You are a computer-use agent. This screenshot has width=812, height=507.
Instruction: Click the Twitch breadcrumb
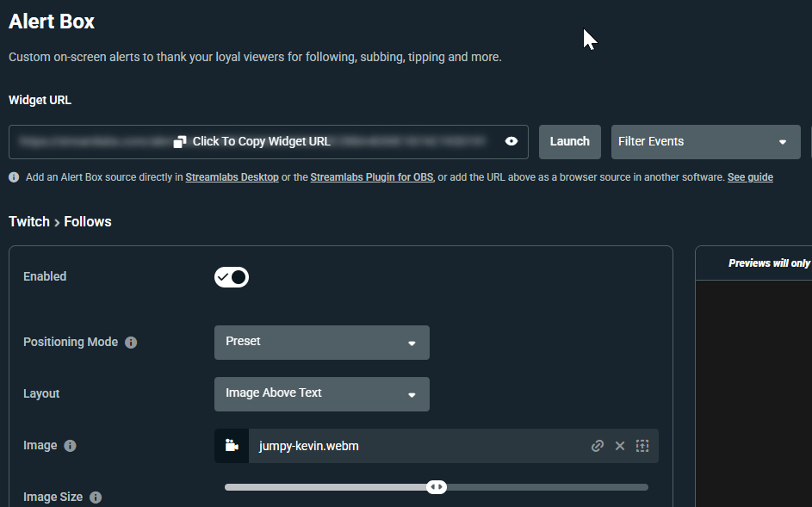29,221
